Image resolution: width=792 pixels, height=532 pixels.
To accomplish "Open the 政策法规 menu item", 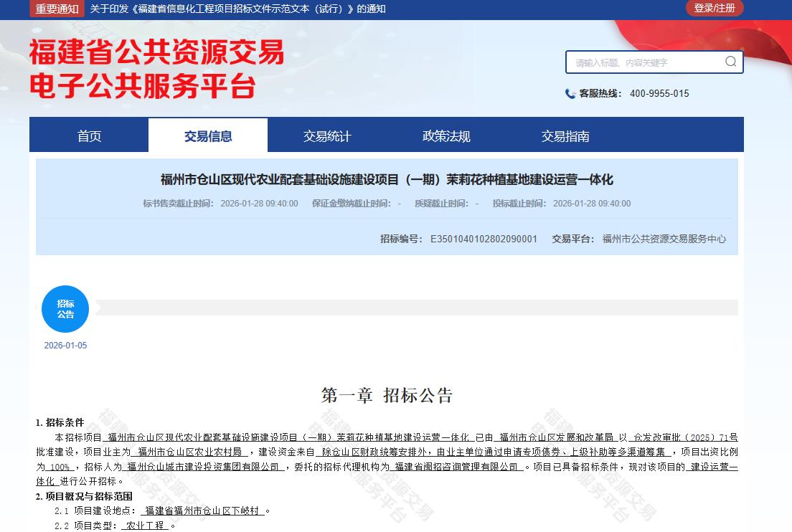I will point(446,136).
